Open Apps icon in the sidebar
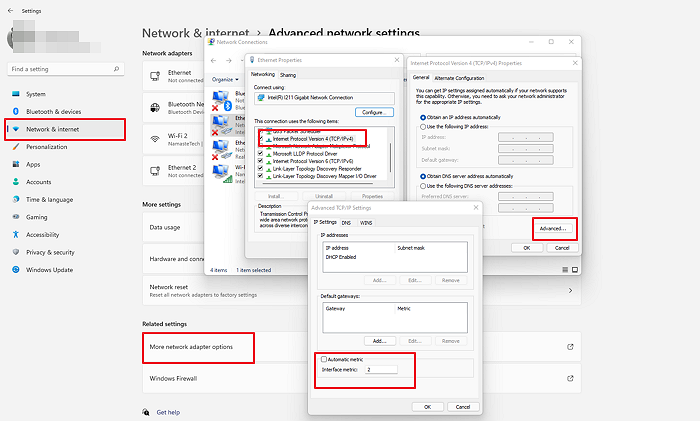 16,164
